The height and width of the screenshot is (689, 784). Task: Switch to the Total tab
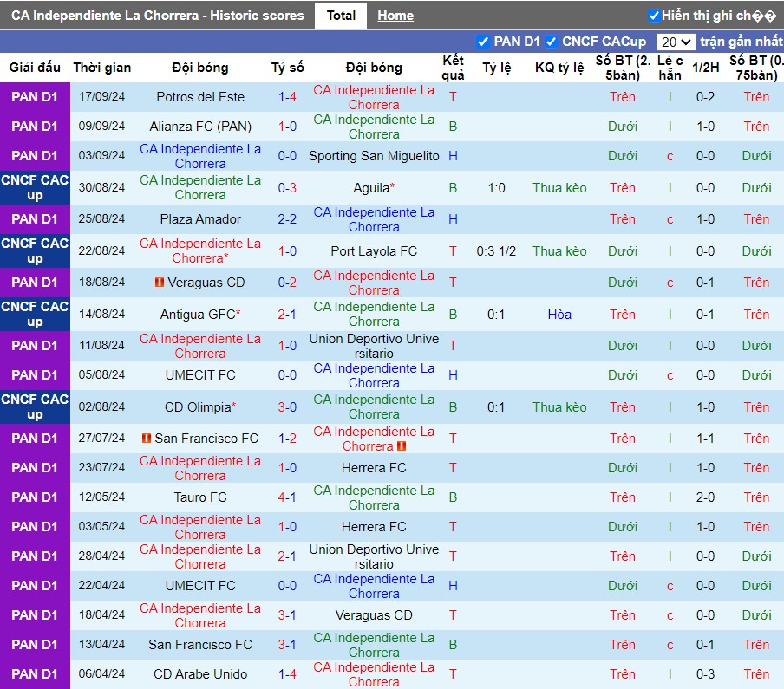coord(341,16)
